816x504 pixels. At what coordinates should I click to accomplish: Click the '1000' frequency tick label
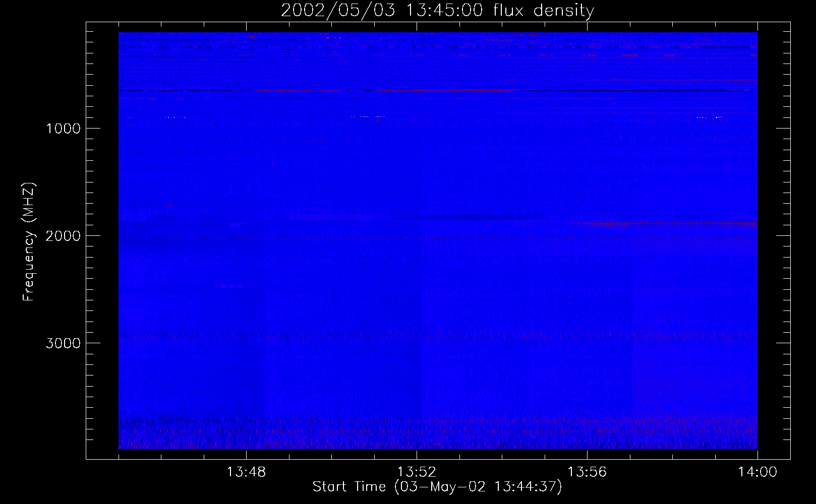pyautogui.click(x=64, y=129)
